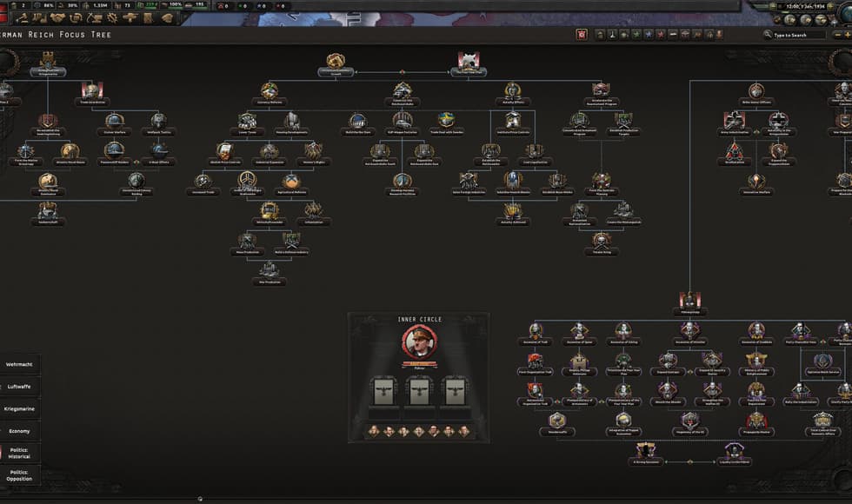Select the Autarky Efforts focus
This screenshot has height=504, width=852.
(x=512, y=94)
